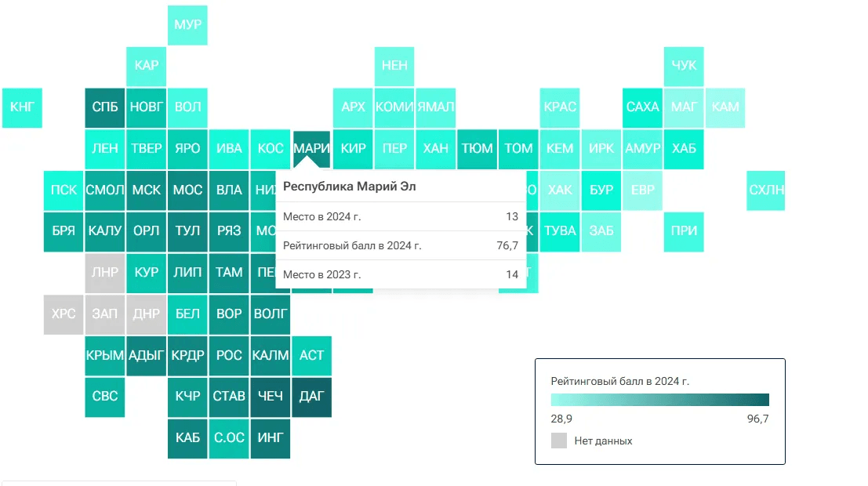Click the rating score gradient bar

tap(660, 400)
